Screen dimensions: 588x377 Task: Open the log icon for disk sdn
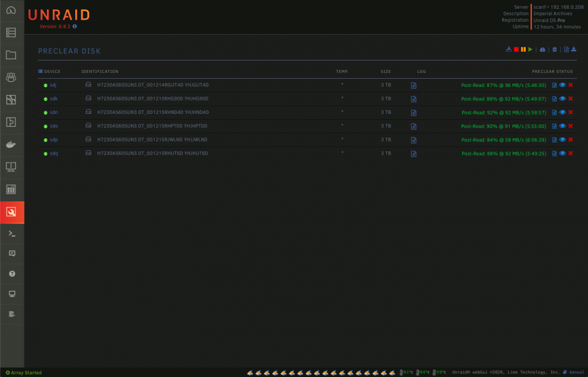pos(413,113)
